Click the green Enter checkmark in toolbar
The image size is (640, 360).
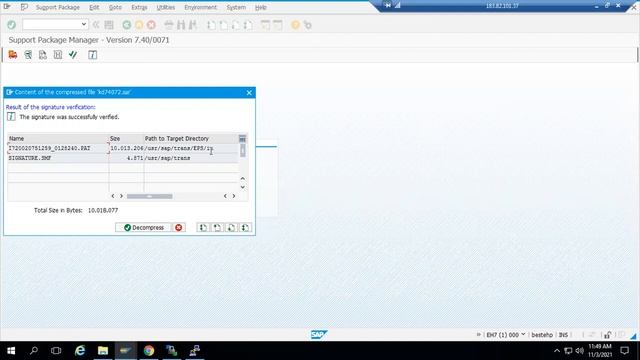[11, 25]
